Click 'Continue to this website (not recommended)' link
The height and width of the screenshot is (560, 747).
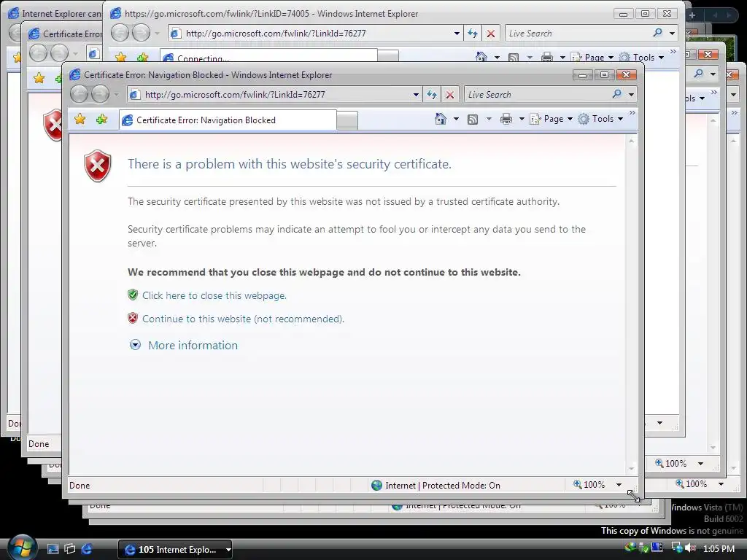pyautogui.click(x=243, y=319)
